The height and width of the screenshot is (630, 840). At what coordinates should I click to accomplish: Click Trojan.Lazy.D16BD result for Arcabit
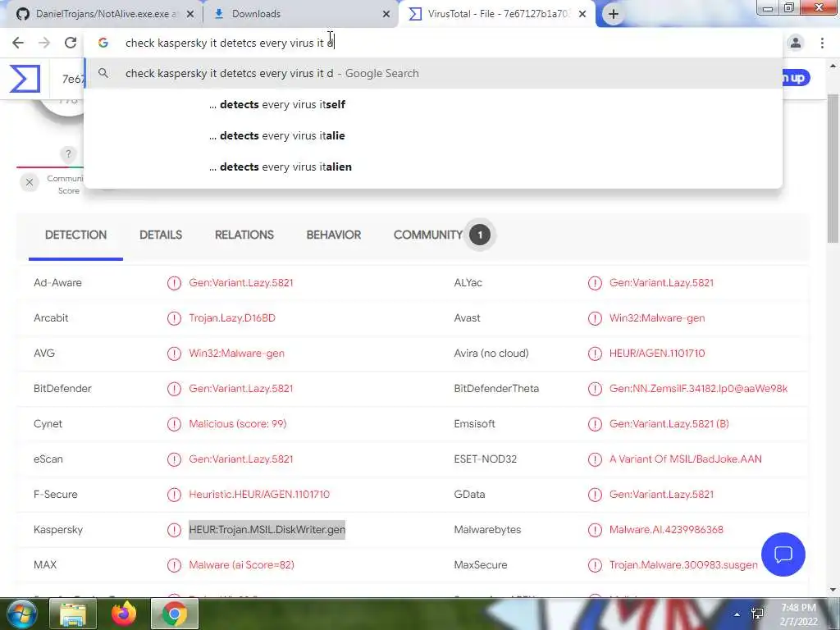232,318
